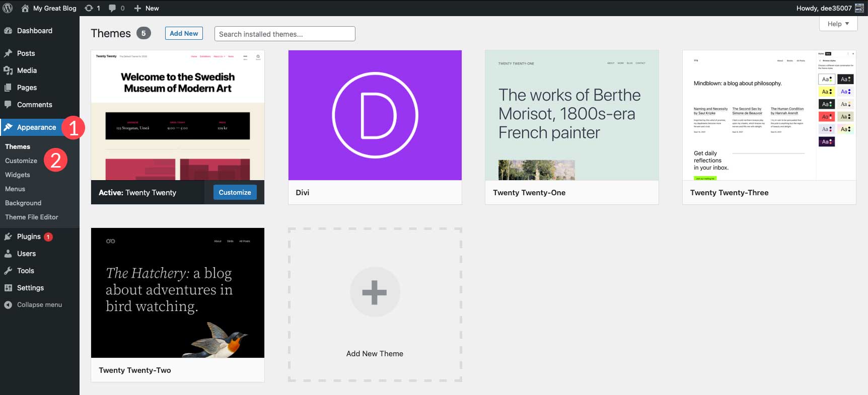The image size is (868, 395).
Task: Click the WordPress logo icon
Action: pyautogui.click(x=8, y=8)
